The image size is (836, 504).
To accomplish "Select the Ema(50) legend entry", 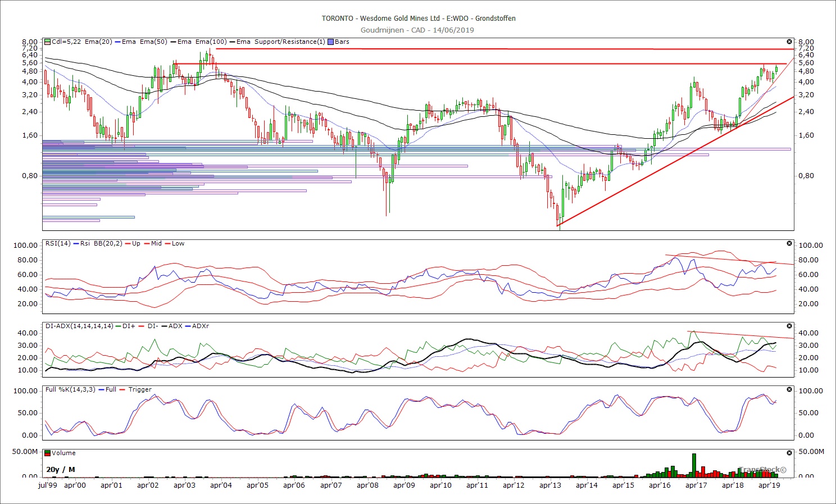I will click(153, 42).
